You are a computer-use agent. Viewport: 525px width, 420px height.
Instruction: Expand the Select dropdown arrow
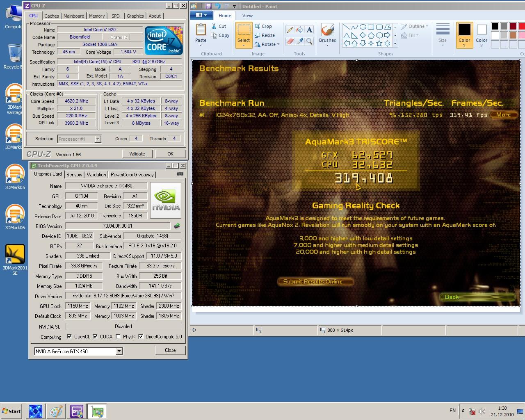click(x=244, y=46)
